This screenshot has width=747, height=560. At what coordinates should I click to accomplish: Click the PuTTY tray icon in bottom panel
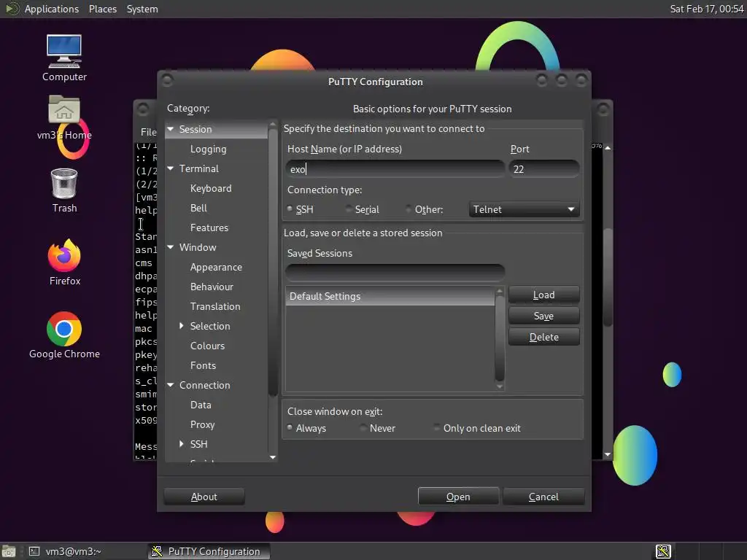pos(663,551)
